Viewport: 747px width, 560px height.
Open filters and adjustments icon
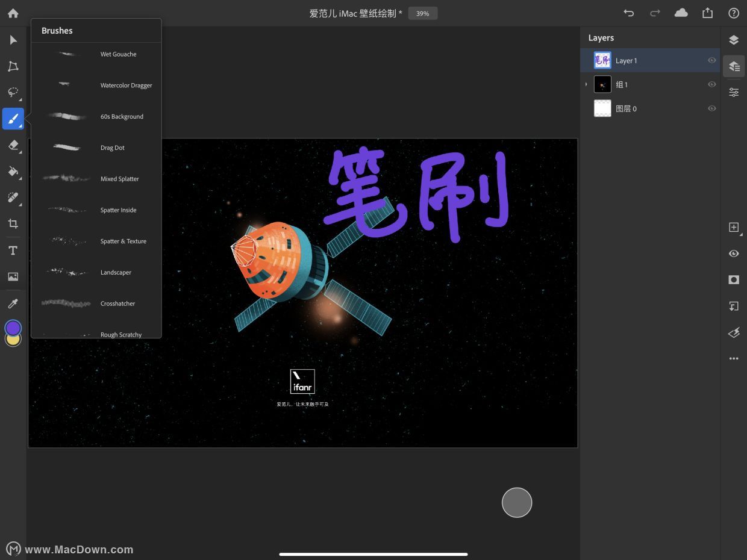[734, 332]
